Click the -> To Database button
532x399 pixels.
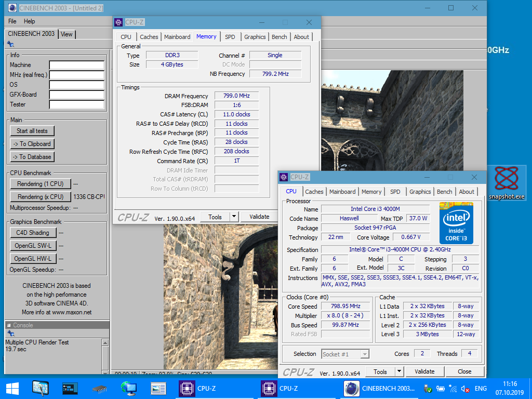point(32,157)
